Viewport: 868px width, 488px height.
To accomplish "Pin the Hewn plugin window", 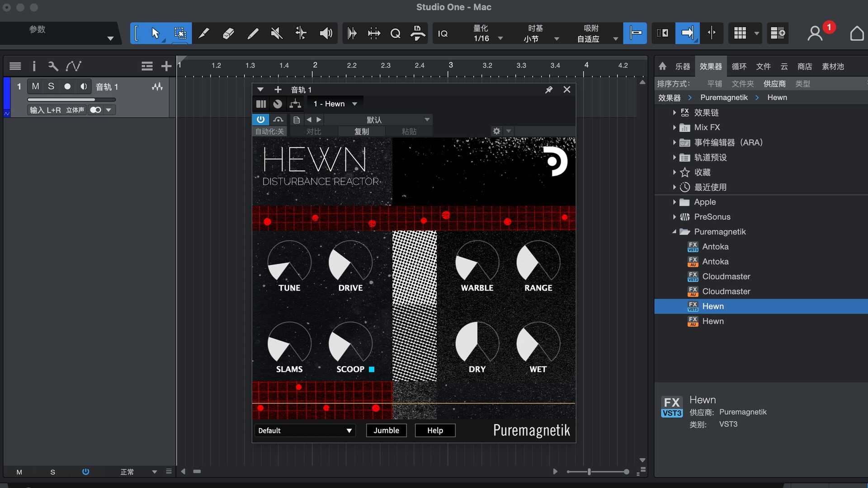I will pos(549,89).
